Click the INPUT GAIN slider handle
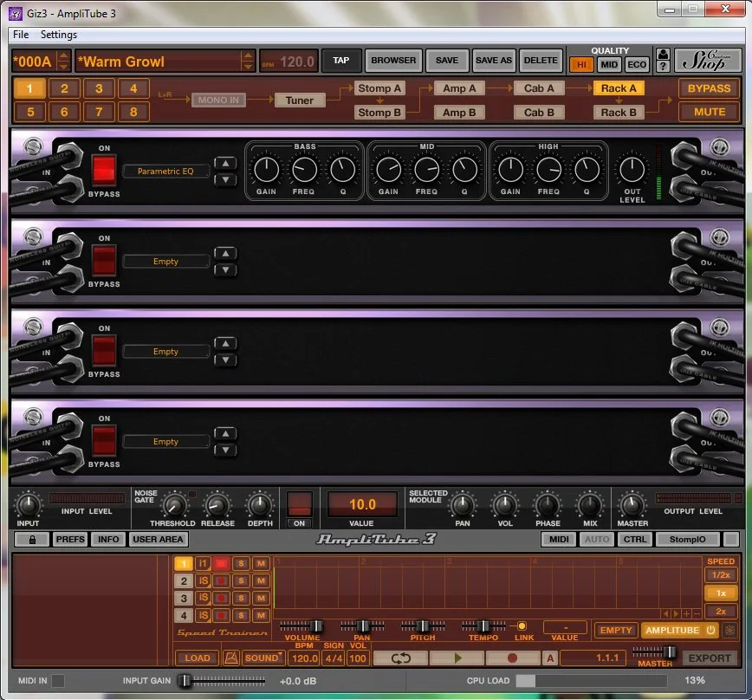The width and height of the screenshot is (752, 700). coord(185,680)
